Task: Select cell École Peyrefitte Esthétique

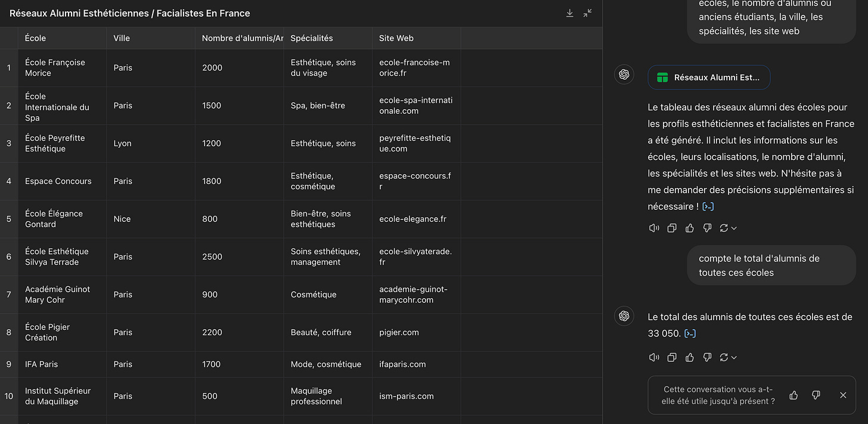Action: (x=62, y=143)
